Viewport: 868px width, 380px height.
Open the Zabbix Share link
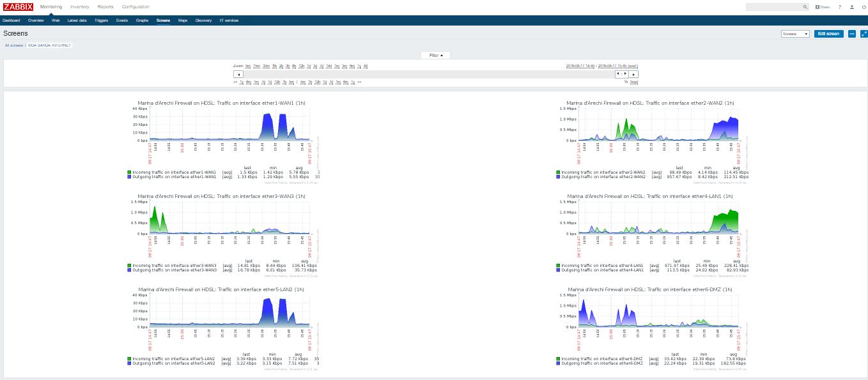(822, 7)
